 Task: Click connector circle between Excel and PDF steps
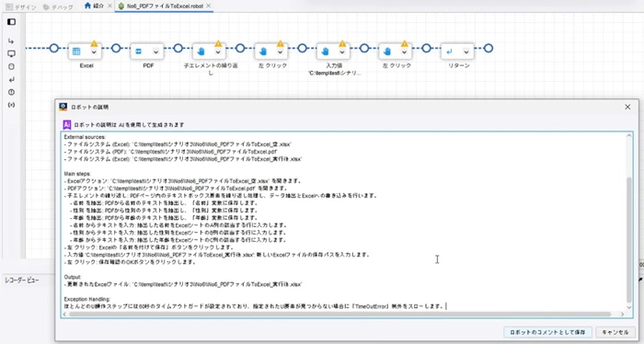(116, 49)
